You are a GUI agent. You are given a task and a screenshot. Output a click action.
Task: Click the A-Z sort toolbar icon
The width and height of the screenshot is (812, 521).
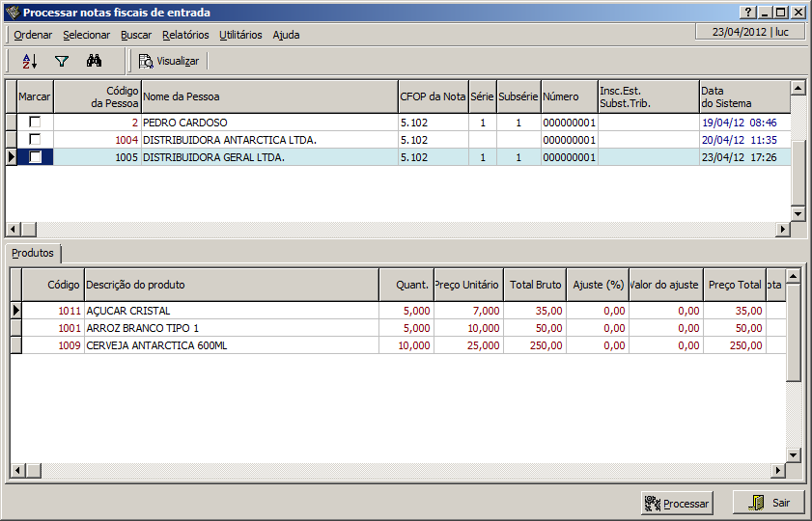(29, 61)
